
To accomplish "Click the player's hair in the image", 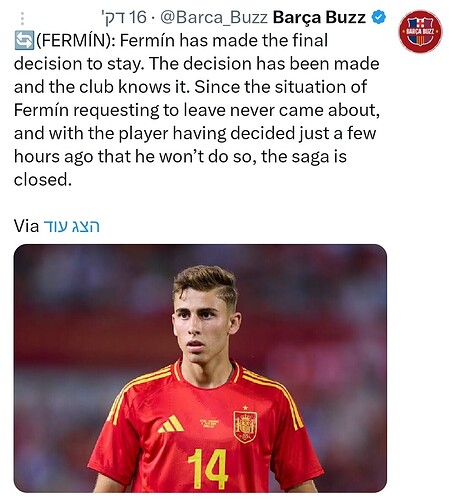I will pyautogui.click(x=205, y=281).
